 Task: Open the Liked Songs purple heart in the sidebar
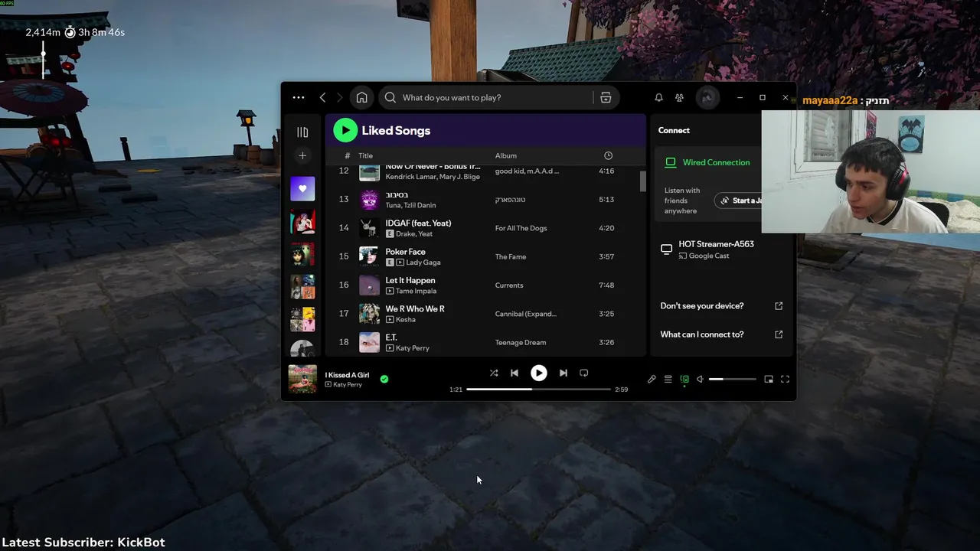pos(302,189)
